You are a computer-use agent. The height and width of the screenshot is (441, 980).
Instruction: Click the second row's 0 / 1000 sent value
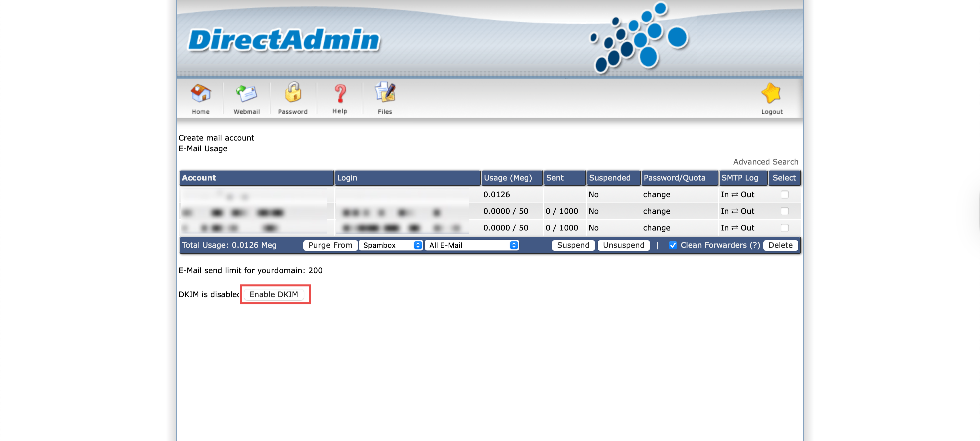(x=562, y=211)
